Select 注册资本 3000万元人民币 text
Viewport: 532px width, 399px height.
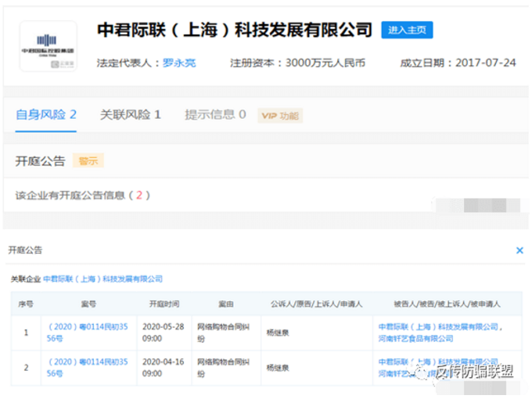pyautogui.click(x=297, y=63)
